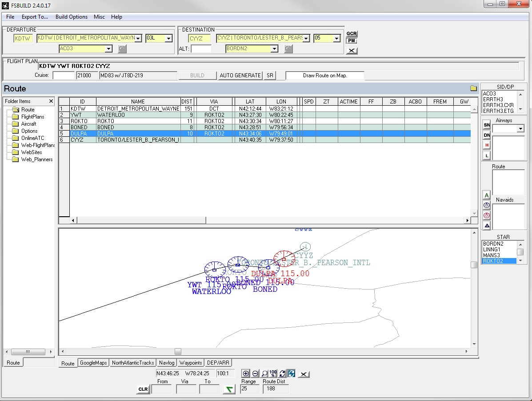Viewport: 532px width, 401px height.
Task: Switch to the GoogleMaps tab
Action: point(93,363)
